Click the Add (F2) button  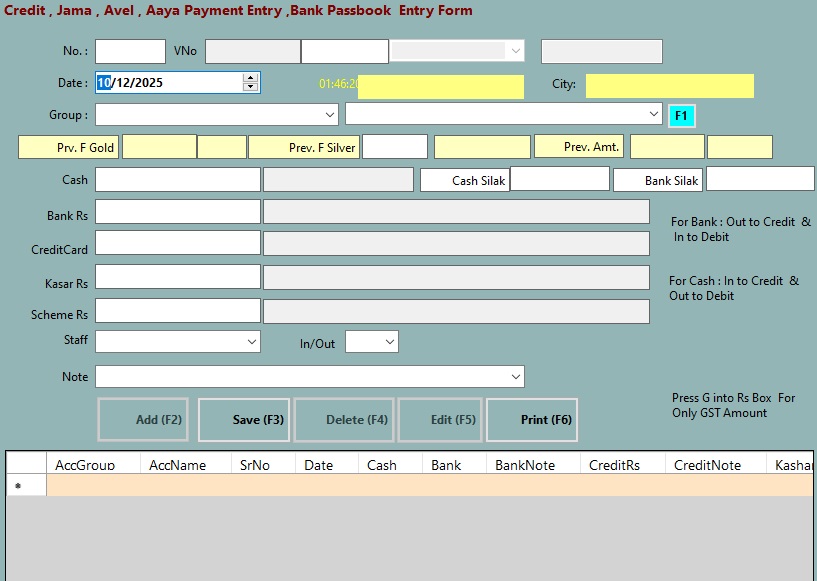(x=143, y=420)
